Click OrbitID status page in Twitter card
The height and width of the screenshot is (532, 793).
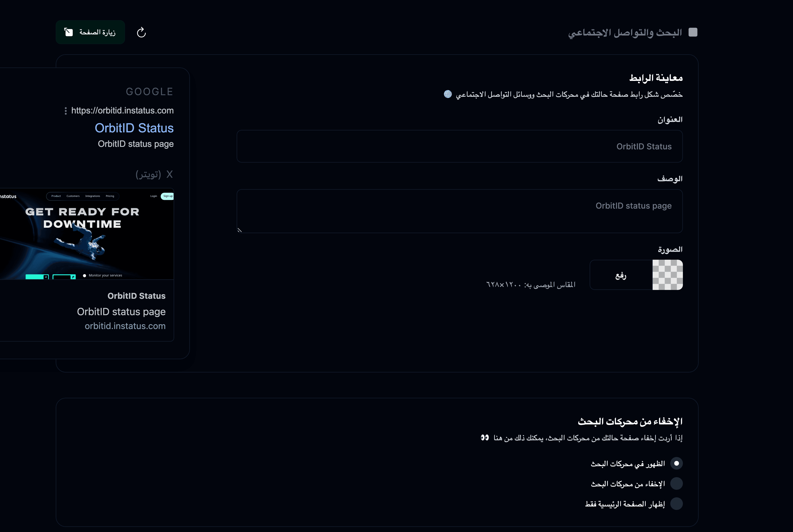[121, 312]
